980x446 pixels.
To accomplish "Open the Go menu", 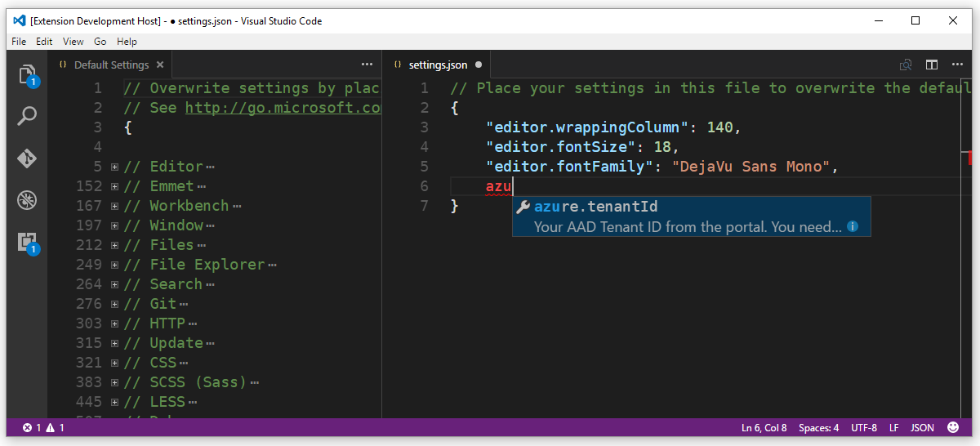I will [100, 41].
